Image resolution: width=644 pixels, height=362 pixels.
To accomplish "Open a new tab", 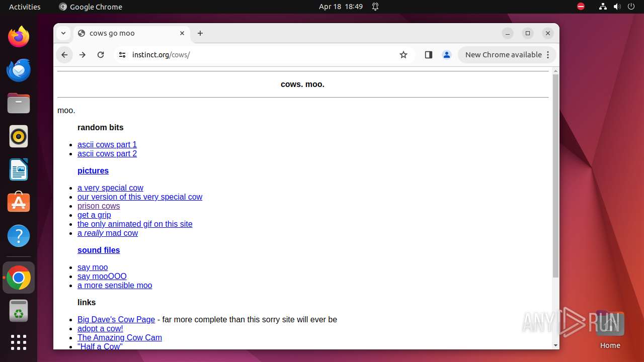I will [x=200, y=33].
